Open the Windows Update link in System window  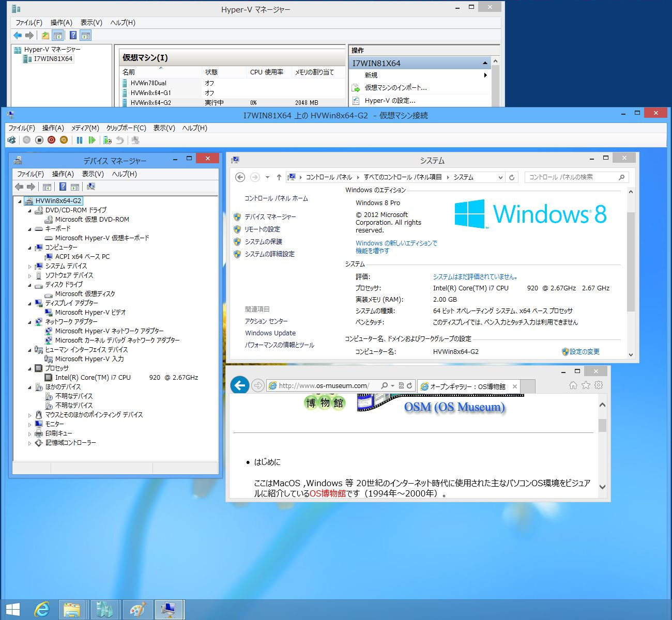(270, 333)
